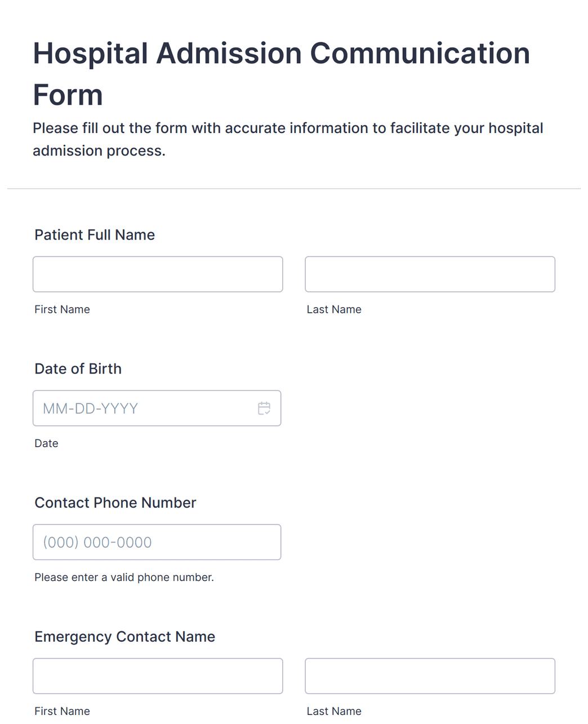Open the Date of Birth calendar picker

[x=264, y=408]
